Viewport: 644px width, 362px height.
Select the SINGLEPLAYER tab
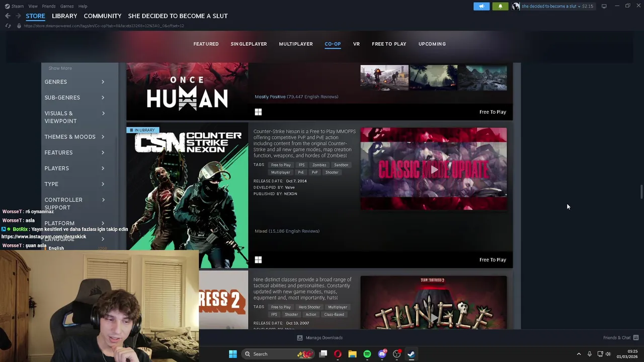point(249,44)
